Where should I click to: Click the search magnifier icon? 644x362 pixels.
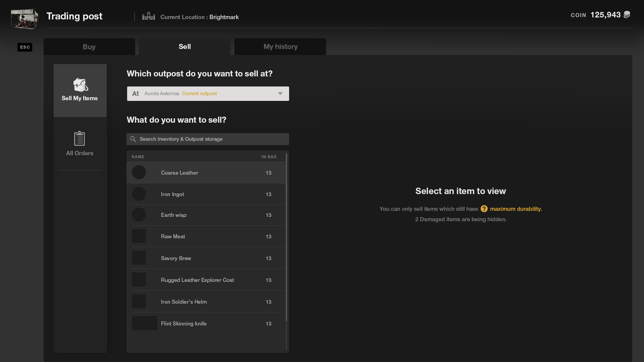(x=133, y=139)
